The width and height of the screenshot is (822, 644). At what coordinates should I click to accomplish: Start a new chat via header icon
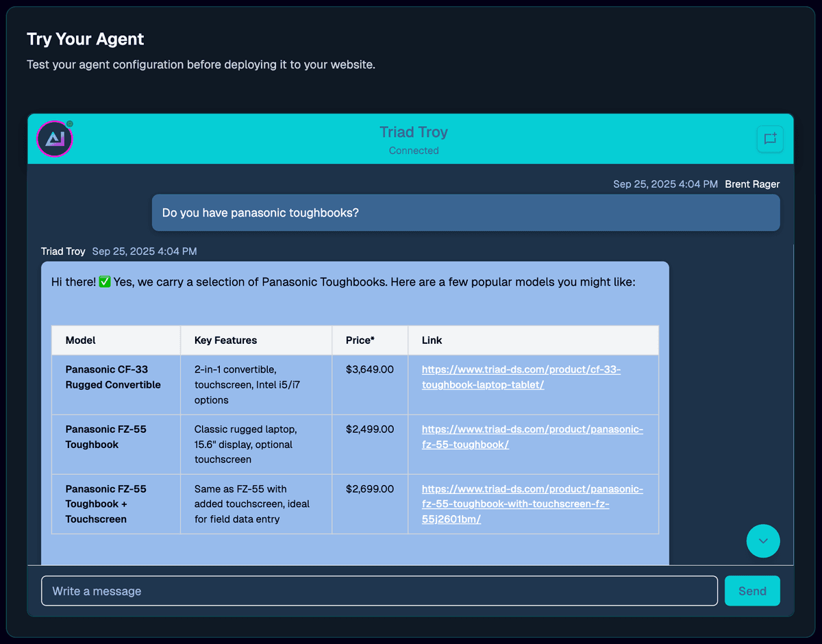(770, 139)
